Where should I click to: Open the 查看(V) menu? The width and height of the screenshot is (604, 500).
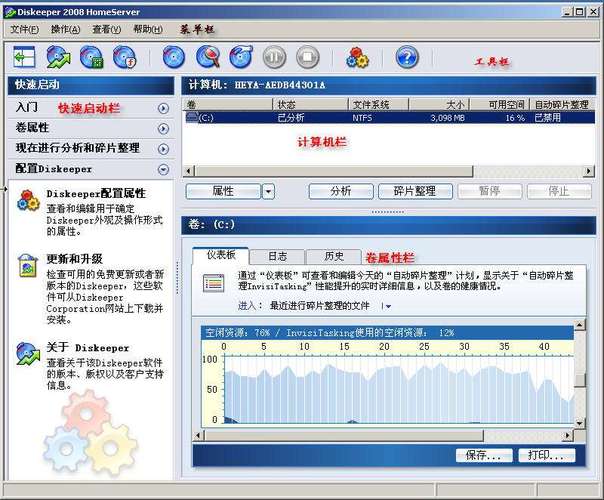click(106, 29)
